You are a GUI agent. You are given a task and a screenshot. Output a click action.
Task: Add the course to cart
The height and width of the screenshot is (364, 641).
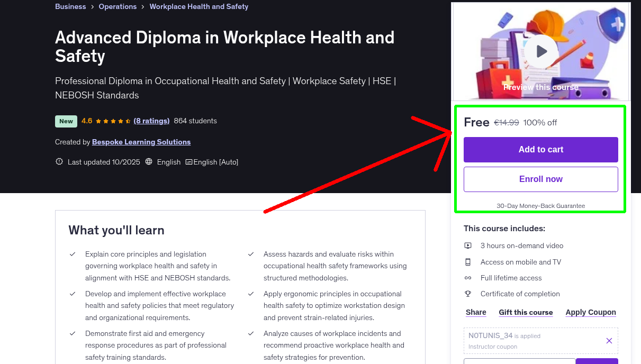pyautogui.click(x=540, y=150)
